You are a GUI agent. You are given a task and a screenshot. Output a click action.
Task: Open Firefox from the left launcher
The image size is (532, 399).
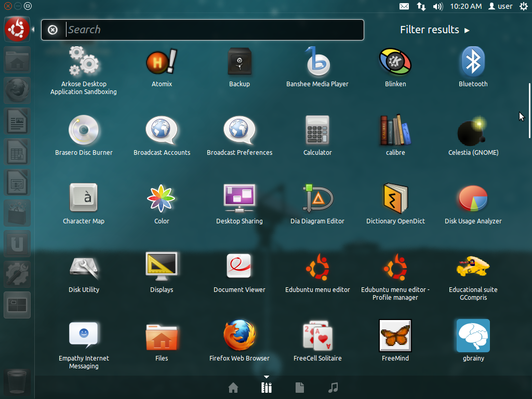[x=17, y=90]
